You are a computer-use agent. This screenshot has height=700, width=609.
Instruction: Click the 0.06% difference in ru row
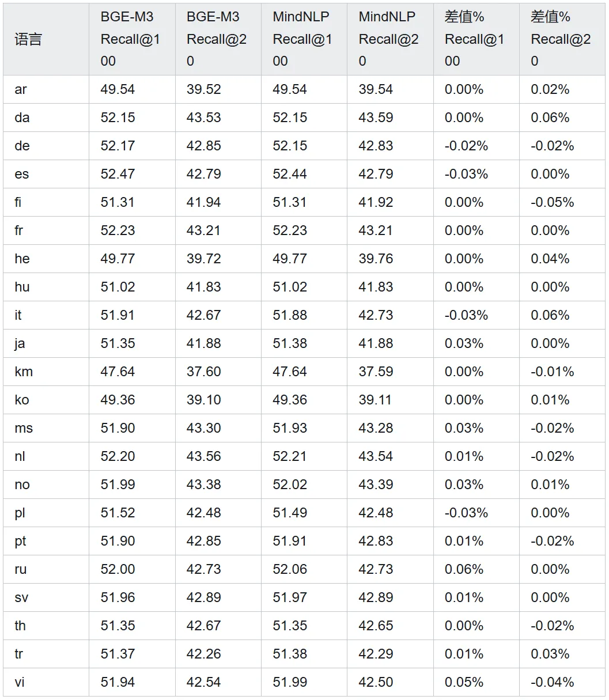(x=464, y=569)
